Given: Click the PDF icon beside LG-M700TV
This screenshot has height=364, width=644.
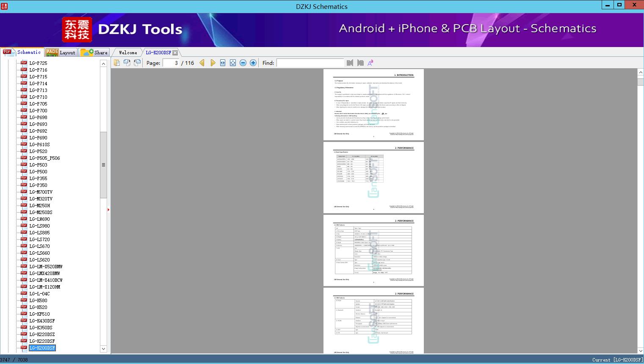Looking at the screenshot, I should pyautogui.click(x=24, y=192).
